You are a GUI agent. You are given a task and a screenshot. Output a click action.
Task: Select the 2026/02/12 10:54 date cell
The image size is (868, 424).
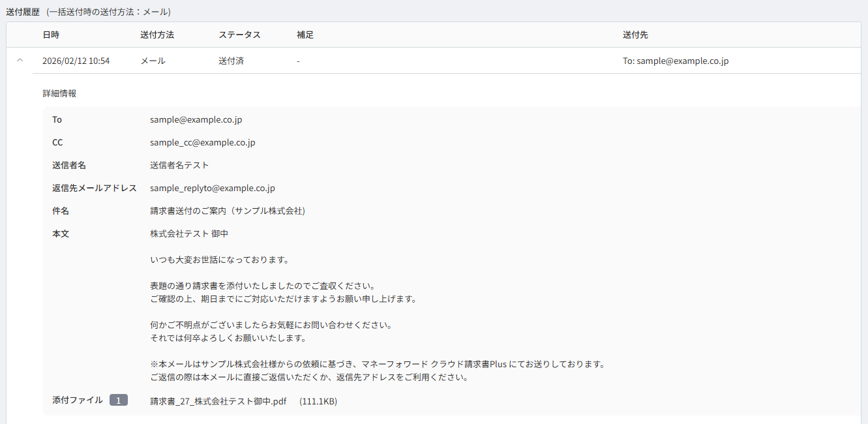(x=76, y=61)
